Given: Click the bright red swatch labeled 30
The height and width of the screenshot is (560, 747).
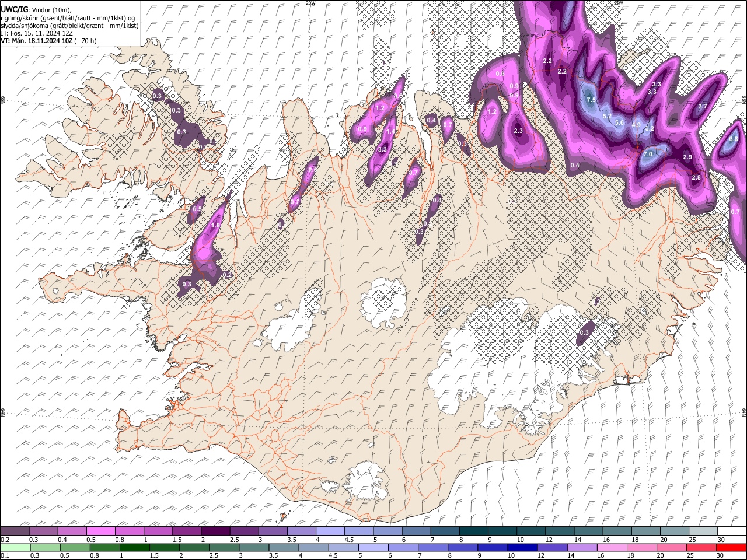Looking at the screenshot, I should point(731,547).
